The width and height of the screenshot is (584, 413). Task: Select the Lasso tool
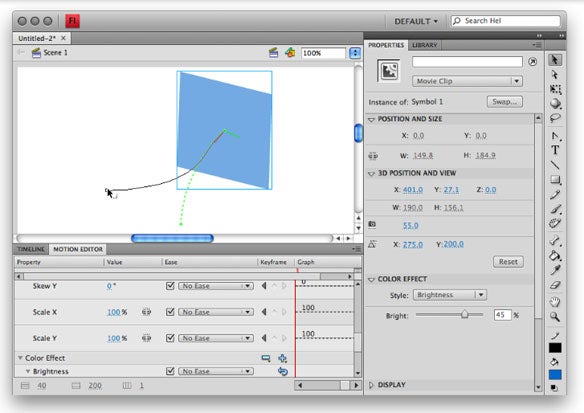click(x=555, y=118)
